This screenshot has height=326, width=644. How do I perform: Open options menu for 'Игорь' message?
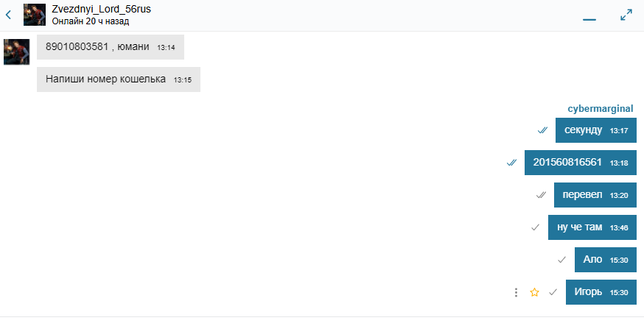click(x=516, y=292)
